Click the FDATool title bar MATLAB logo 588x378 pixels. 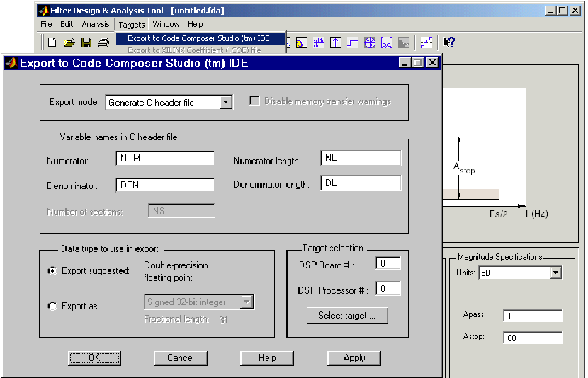(x=43, y=11)
